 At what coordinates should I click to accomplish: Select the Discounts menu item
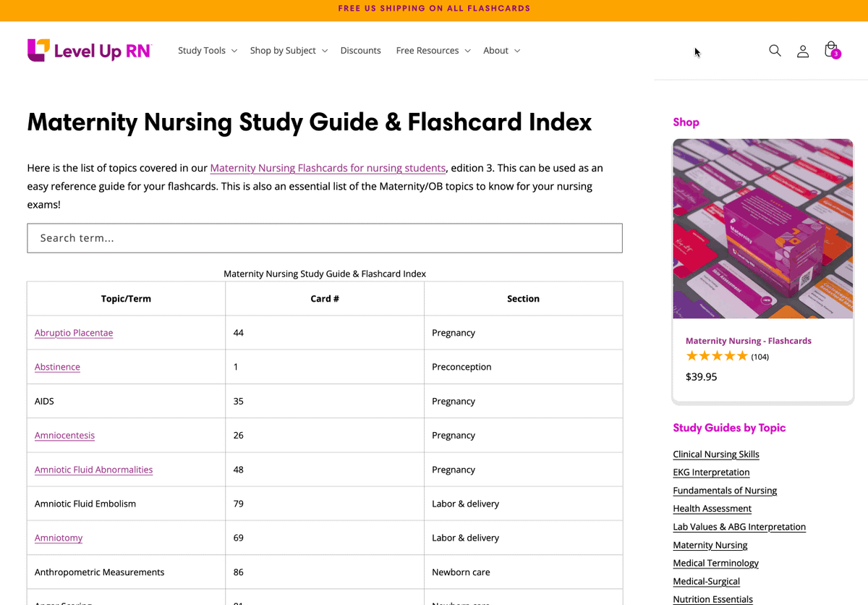click(x=360, y=50)
